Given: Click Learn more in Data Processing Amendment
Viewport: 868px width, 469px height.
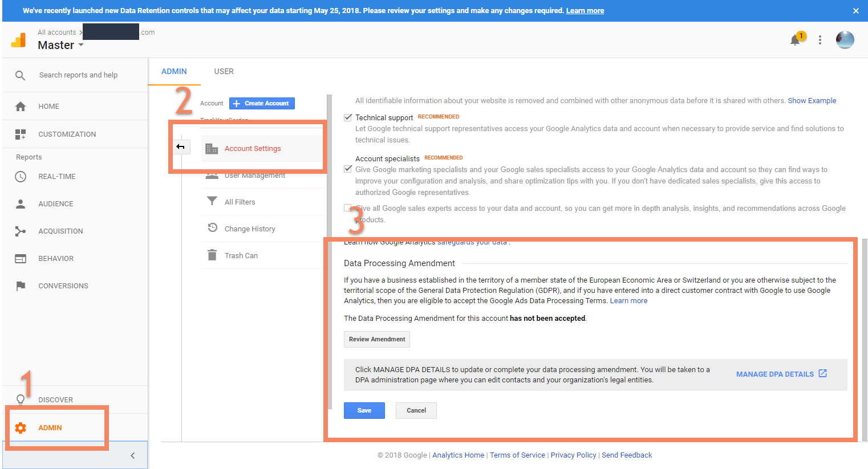Looking at the screenshot, I should 628,300.
